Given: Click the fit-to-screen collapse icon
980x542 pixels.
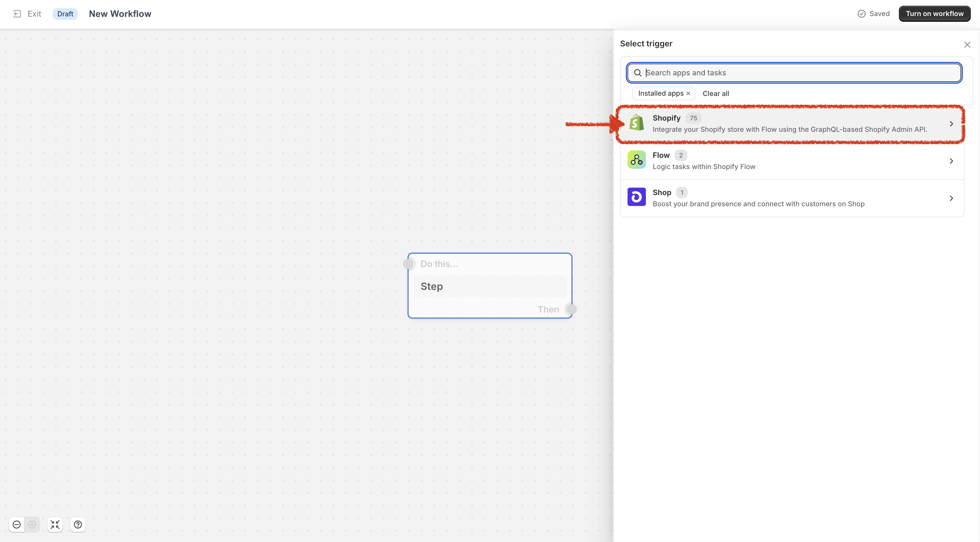Looking at the screenshot, I should [x=55, y=525].
